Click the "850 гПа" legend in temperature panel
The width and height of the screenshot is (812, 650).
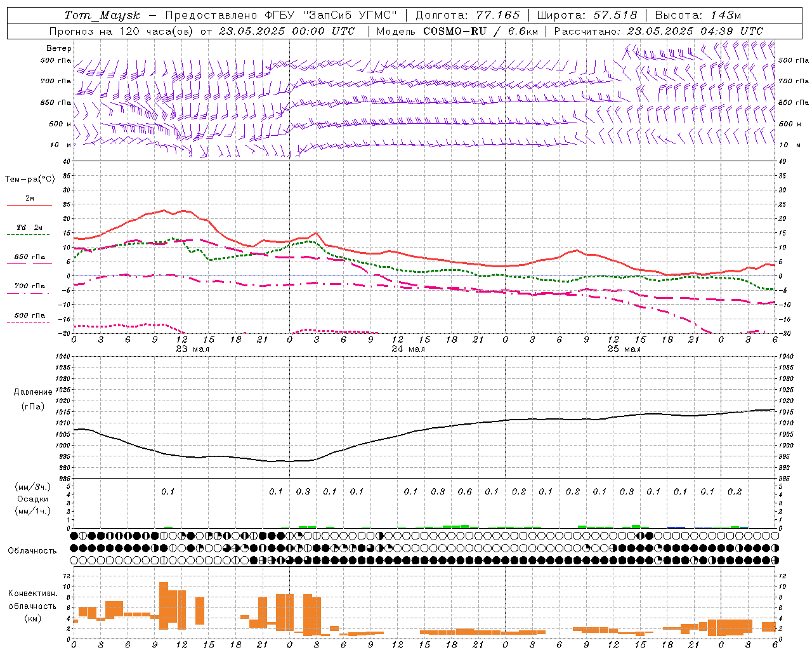[30, 257]
